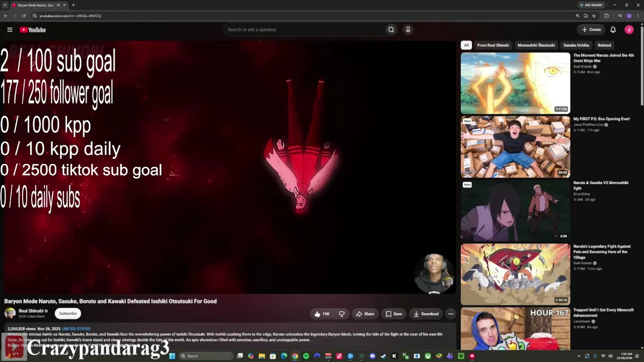
Task: Select the Sasuke Uchiha chip
Action: (576, 45)
